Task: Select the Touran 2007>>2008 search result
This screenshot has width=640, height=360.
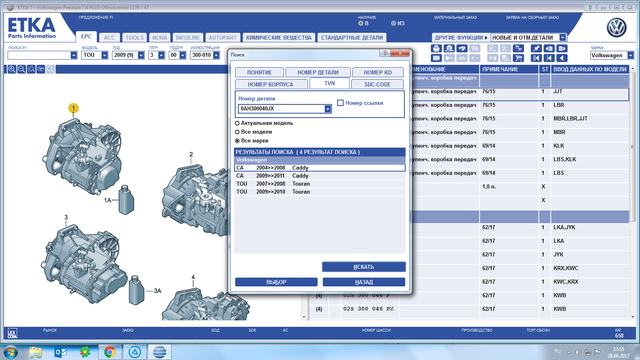Action: [320, 184]
